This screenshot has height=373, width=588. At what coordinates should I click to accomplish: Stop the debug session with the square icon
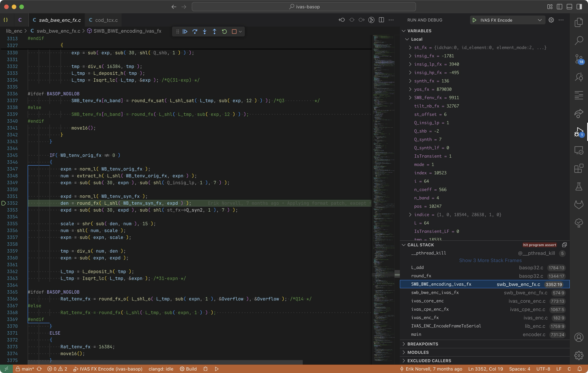(234, 32)
